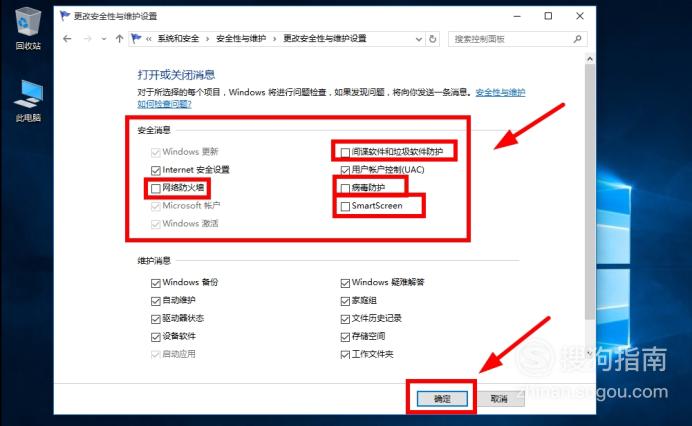Uncheck 自动维护 checkbox

155,301
